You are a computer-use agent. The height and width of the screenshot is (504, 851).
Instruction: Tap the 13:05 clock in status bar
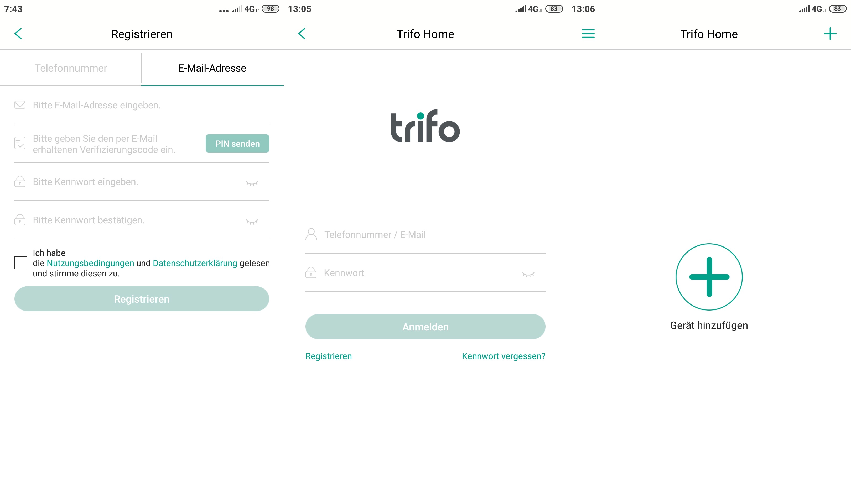coord(299,9)
